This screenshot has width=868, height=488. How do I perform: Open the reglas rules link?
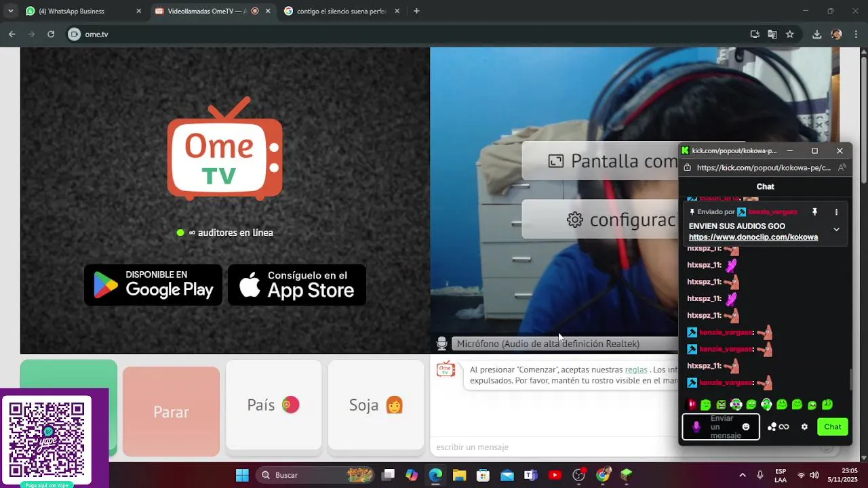pyautogui.click(x=636, y=369)
